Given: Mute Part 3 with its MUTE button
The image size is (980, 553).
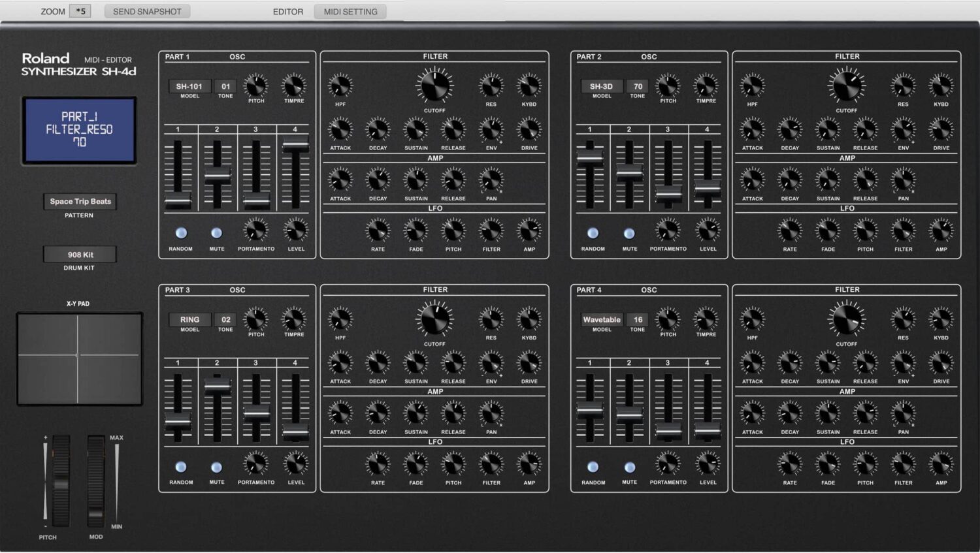Looking at the screenshot, I should click(217, 467).
